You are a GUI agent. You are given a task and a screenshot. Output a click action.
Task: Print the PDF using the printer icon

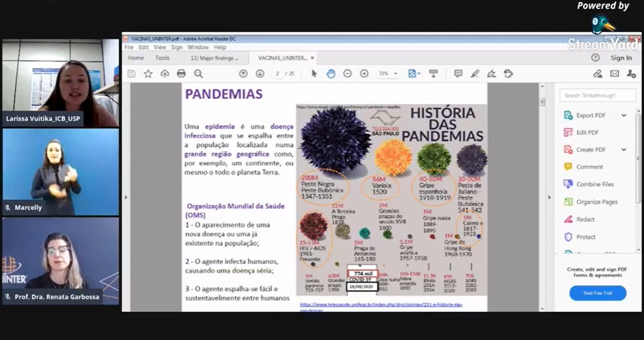[x=182, y=74]
